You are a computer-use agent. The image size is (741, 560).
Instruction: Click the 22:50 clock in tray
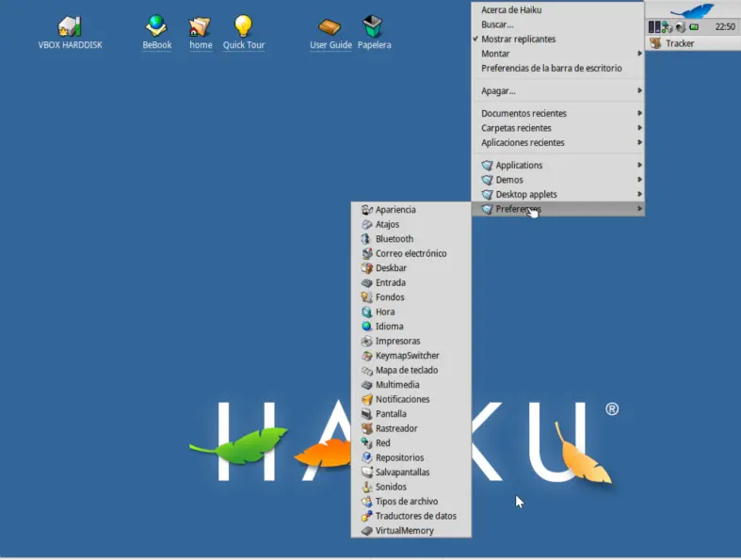tap(724, 27)
